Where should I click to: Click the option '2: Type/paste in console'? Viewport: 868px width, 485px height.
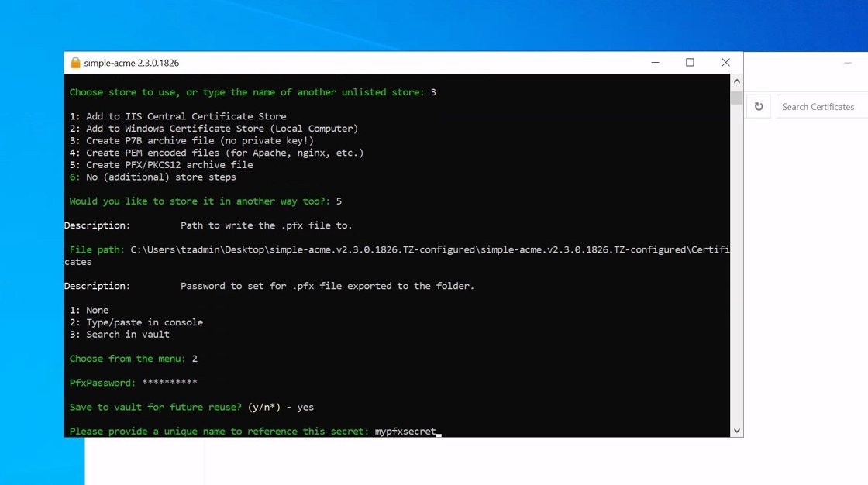(136, 322)
